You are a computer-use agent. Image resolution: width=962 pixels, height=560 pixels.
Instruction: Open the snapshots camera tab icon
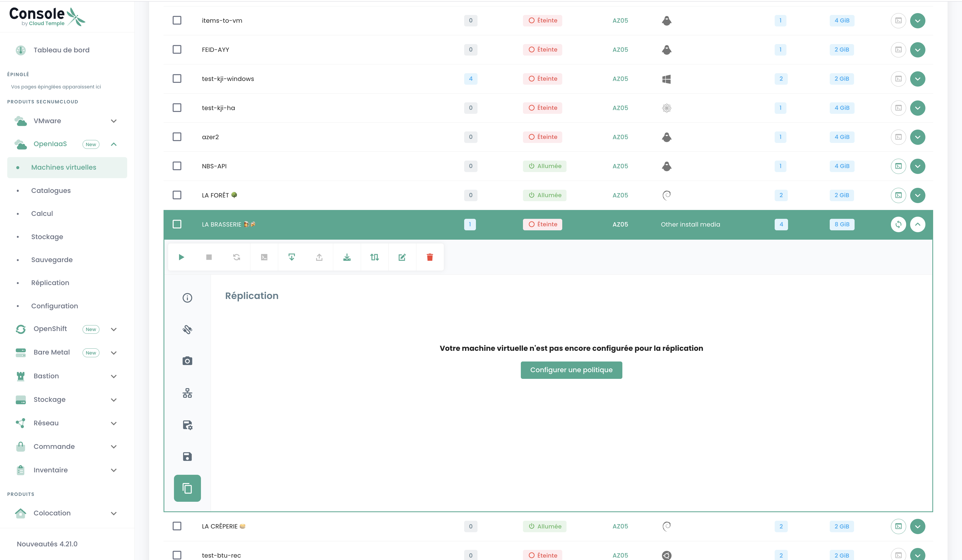tap(187, 361)
